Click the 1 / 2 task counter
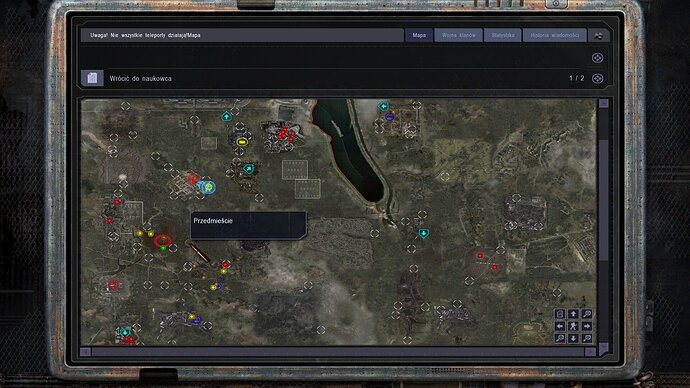This screenshot has height=388, width=690. pos(576,78)
